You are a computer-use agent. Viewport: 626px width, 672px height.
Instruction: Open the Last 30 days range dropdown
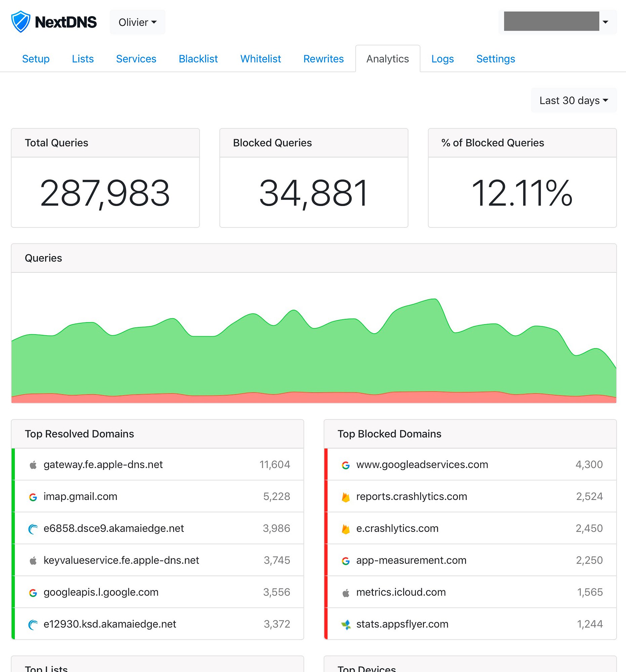[x=574, y=100]
